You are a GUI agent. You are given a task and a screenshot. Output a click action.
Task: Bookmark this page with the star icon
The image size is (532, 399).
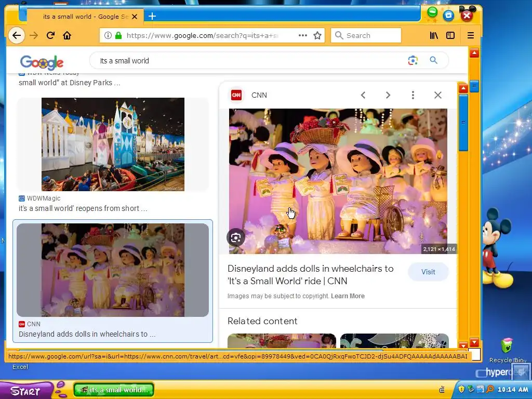tap(317, 35)
